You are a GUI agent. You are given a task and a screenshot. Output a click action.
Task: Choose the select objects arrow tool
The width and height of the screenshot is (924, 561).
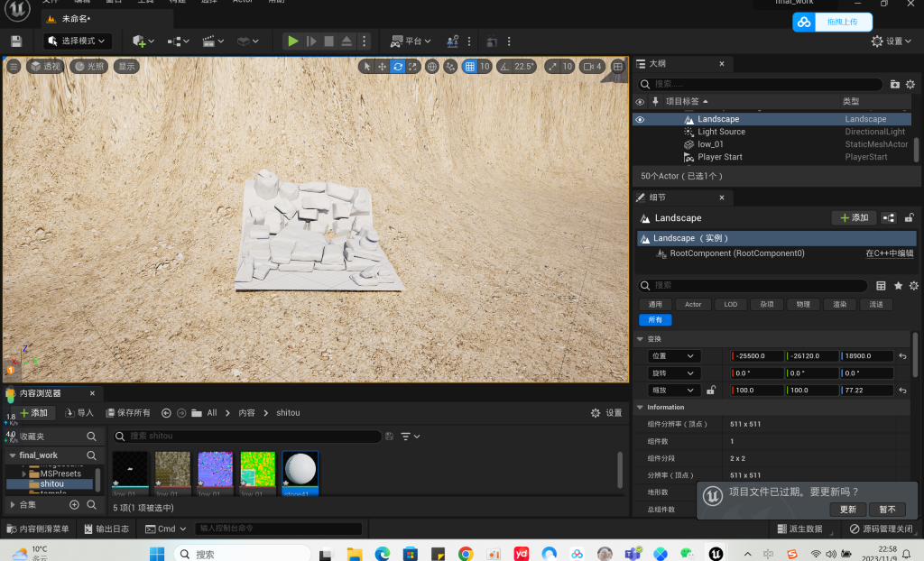(366, 67)
